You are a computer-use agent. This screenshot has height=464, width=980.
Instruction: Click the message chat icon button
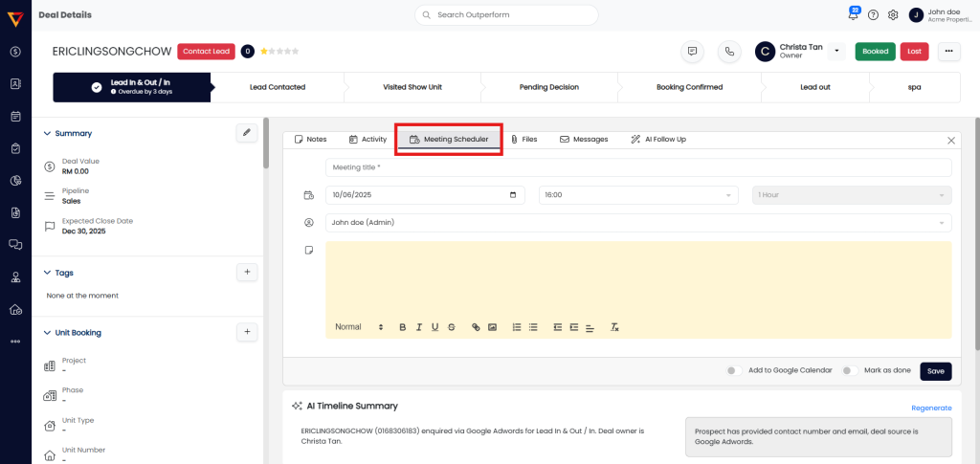coord(692,52)
